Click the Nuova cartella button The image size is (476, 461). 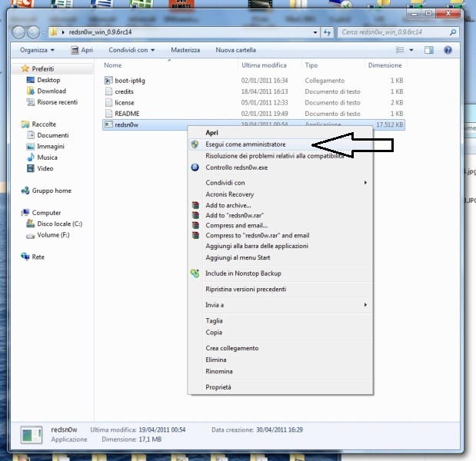[x=236, y=50]
